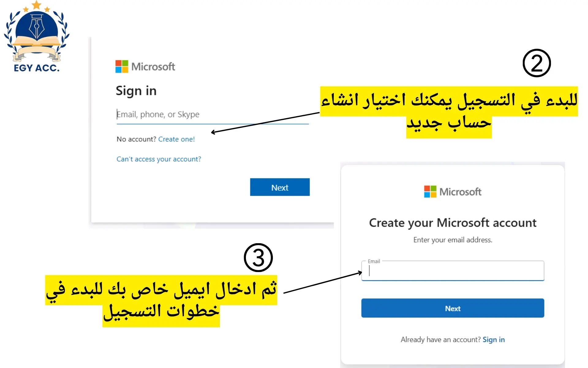Click the yellow Arabic note below step 3
The width and height of the screenshot is (588, 368).
coord(161,301)
